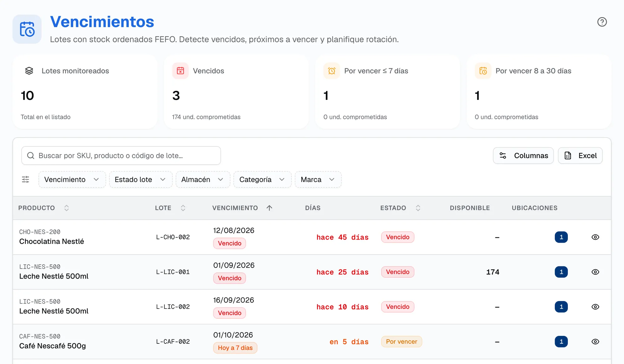
Task: Open the Categoría filter dropdown
Action: pyautogui.click(x=262, y=179)
